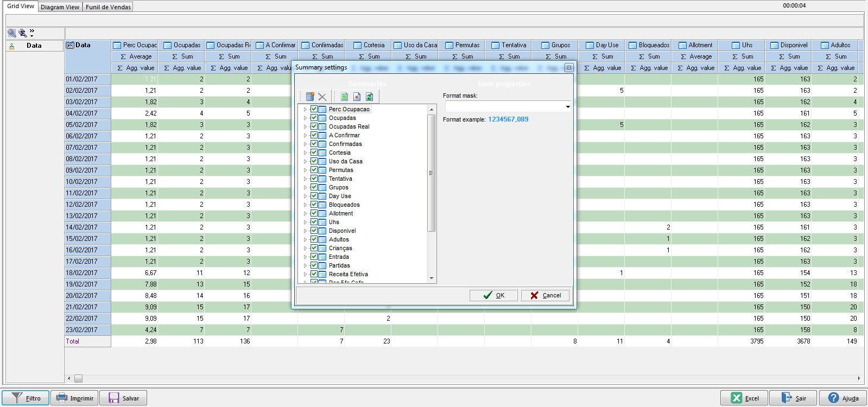Disable the Allotment checkbox
868x407 pixels.
[x=314, y=213]
